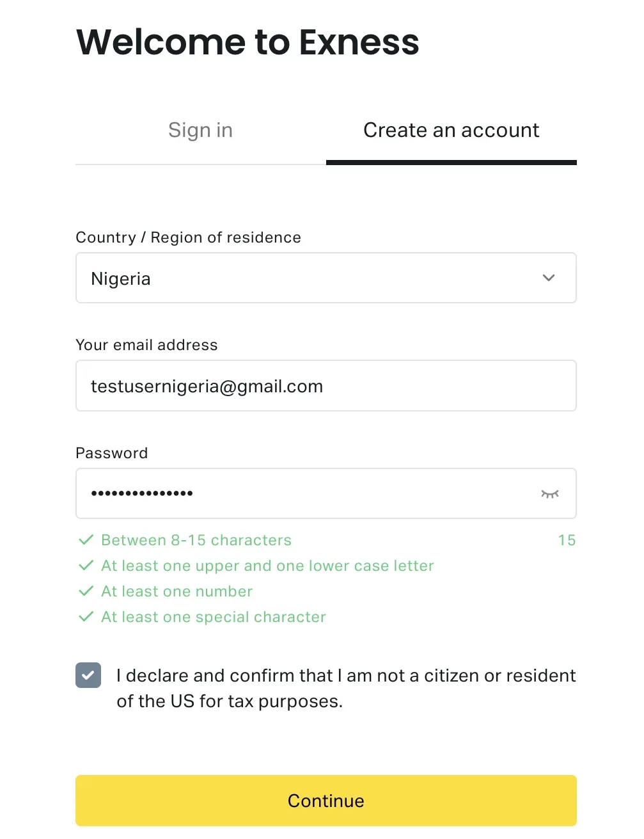
Task: Click the checkmark beside 'At least one special character'
Action: point(86,617)
